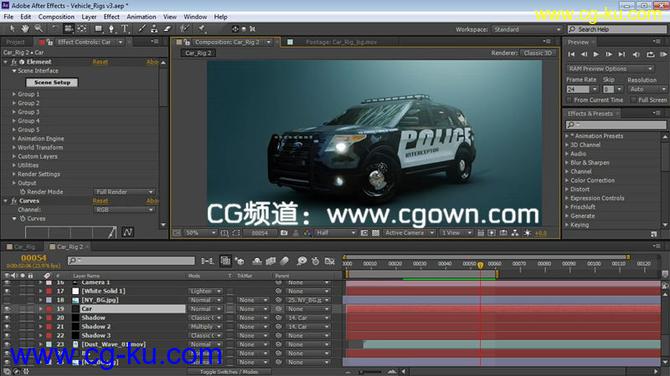Select the Type text tool
This screenshot has height=376, width=670.
(x=124, y=29)
